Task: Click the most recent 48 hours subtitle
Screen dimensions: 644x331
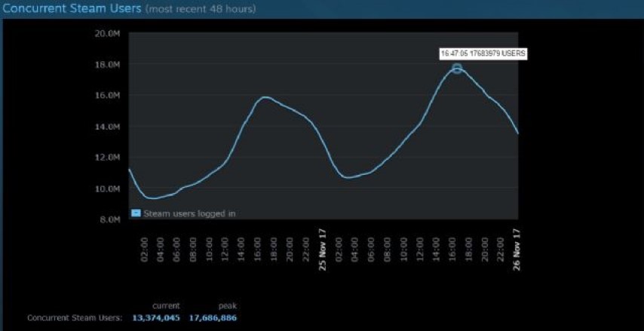Action: pos(200,10)
